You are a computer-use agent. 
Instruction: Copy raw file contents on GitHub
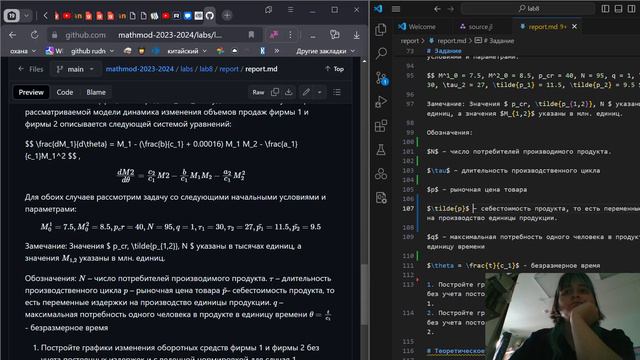(x=275, y=92)
